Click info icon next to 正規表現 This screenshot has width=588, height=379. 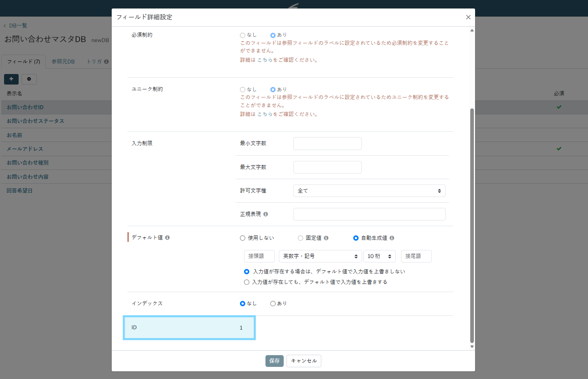[265, 214]
